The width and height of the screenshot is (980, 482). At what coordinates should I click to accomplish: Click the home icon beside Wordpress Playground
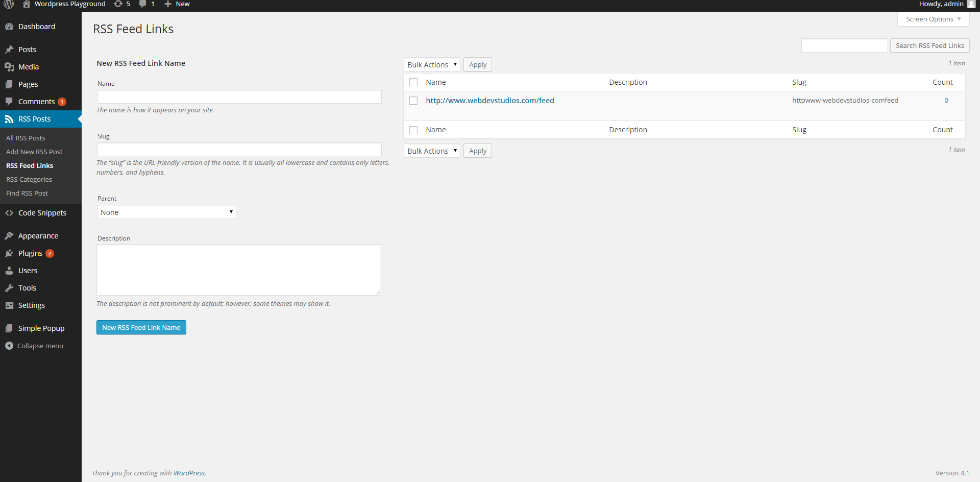click(x=27, y=4)
